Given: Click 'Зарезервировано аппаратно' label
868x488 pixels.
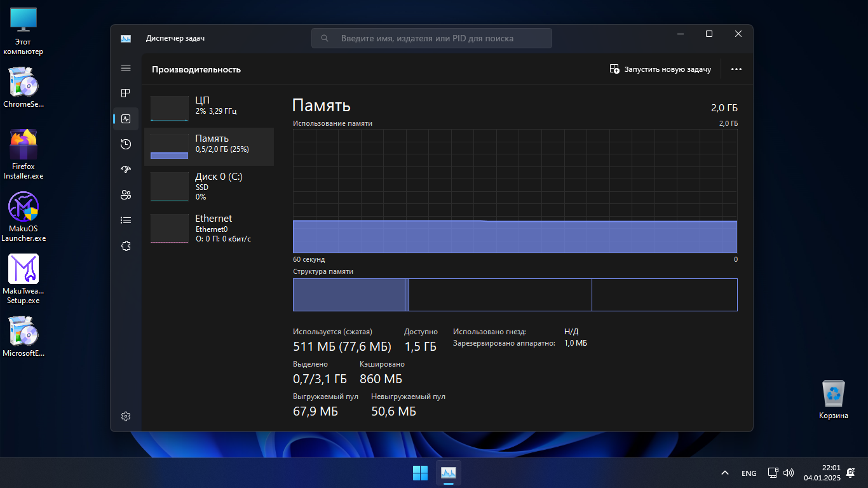Looking at the screenshot, I should [x=504, y=343].
